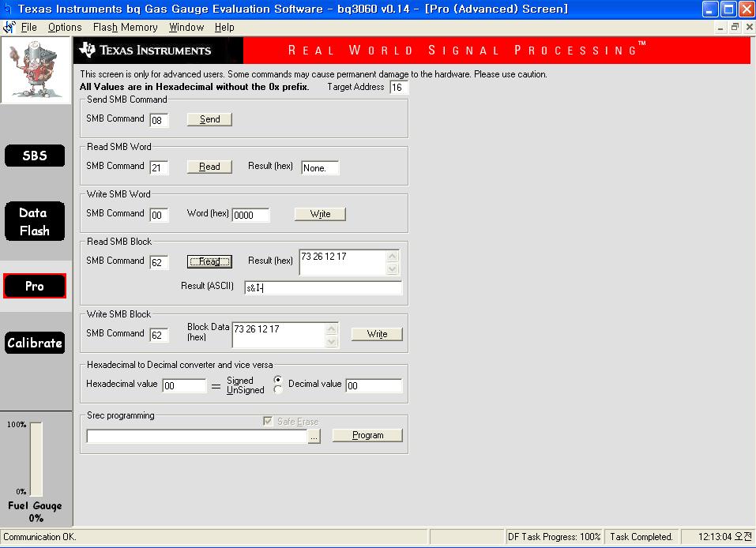Open the Data Flash screen
Image resolution: width=756 pixels, height=548 pixels.
pyautogui.click(x=35, y=221)
